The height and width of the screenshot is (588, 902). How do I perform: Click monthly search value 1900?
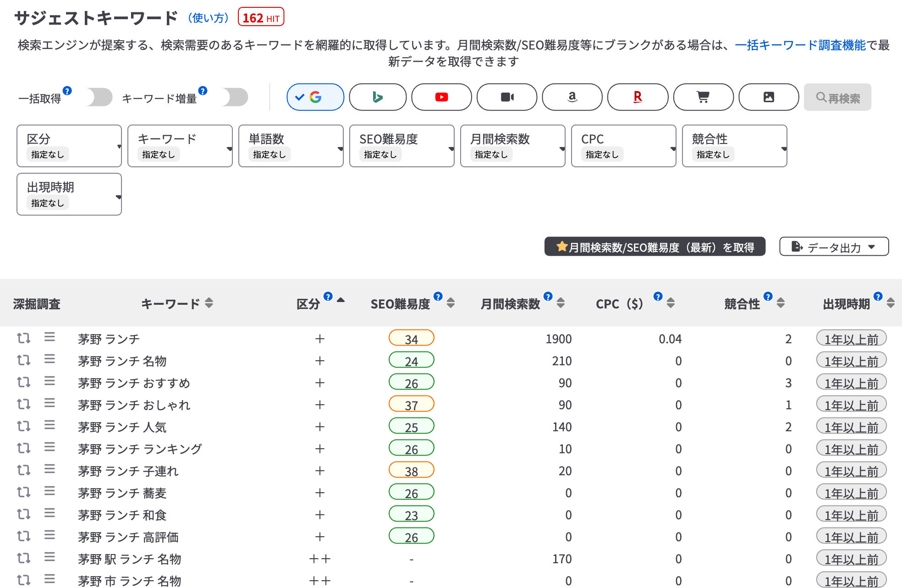point(558,339)
